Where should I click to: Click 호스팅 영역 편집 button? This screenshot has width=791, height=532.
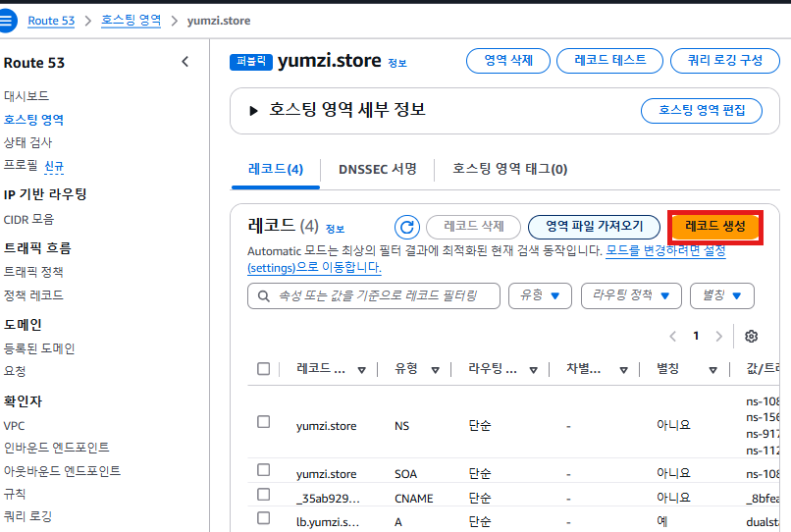pos(702,111)
